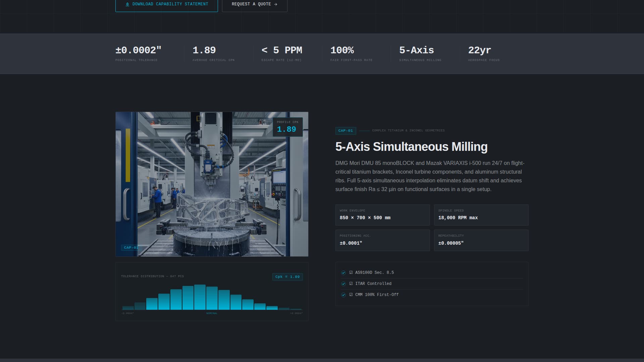
Task: Click Download Capability Statement
Action: pos(167,4)
